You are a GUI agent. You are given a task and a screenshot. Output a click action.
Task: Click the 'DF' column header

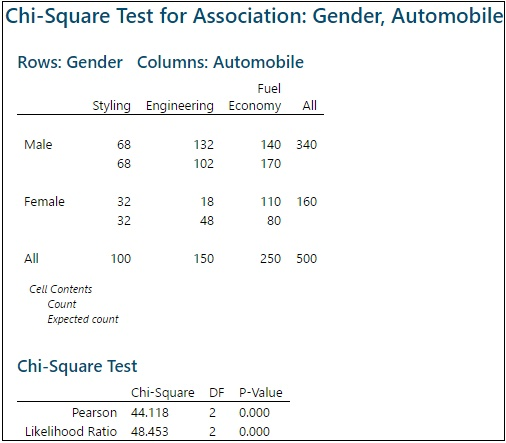217,393
